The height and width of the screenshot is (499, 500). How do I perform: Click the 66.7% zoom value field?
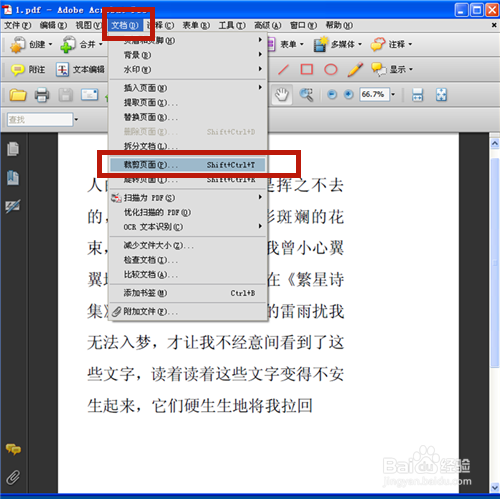coord(374,95)
